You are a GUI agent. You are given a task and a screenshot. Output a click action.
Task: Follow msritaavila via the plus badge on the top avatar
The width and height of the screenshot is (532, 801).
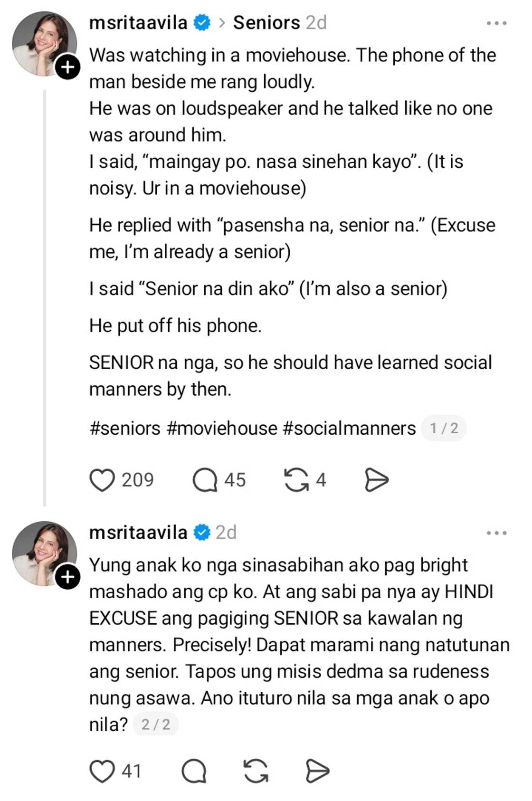pyautogui.click(x=67, y=67)
